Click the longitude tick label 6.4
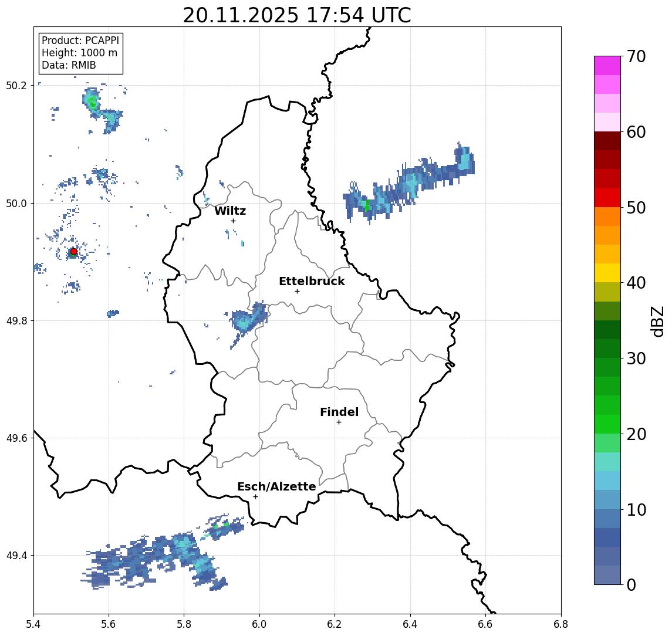This screenshot has width=672, height=636. (410, 624)
